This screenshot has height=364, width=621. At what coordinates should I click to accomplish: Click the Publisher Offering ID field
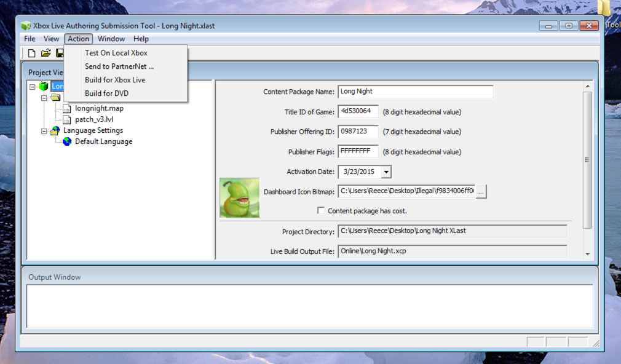tap(358, 132)
